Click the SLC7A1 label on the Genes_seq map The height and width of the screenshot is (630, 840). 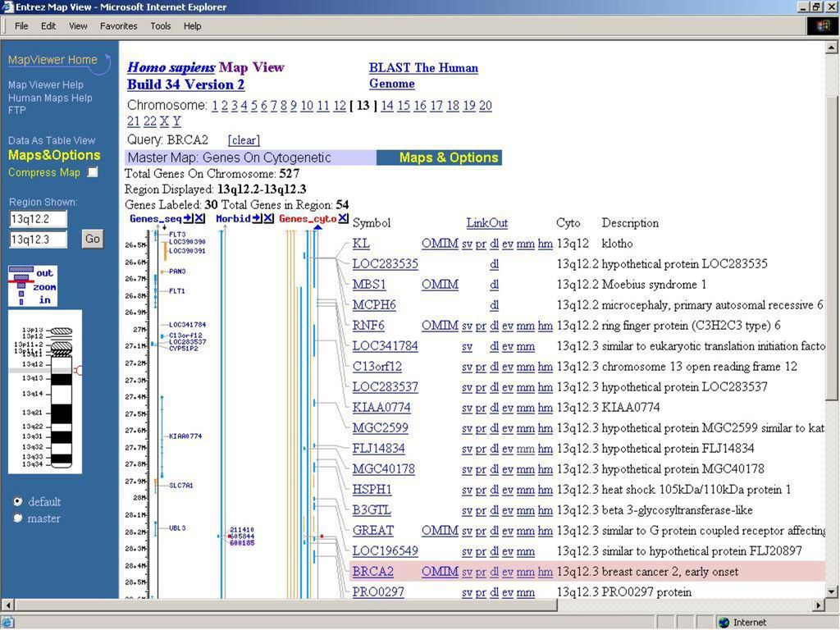(181, 486)
